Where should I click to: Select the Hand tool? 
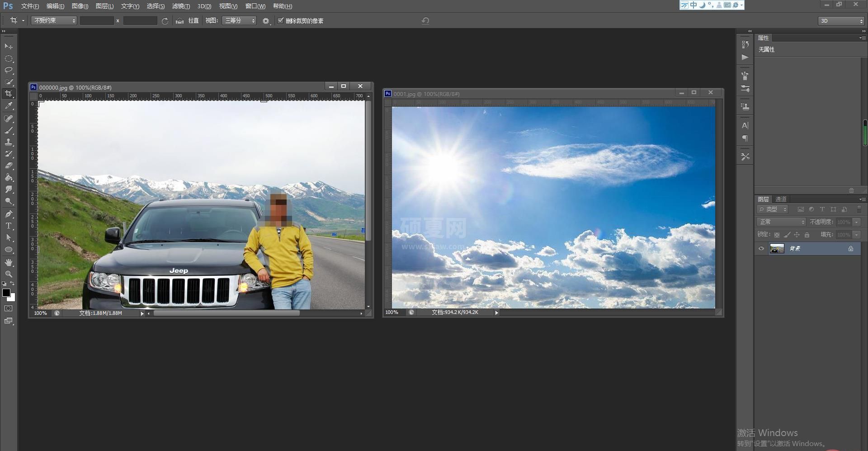point(9,262)
